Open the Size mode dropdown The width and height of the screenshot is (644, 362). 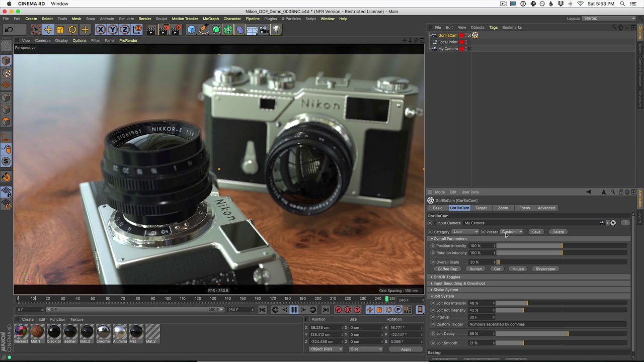(366, 349)
